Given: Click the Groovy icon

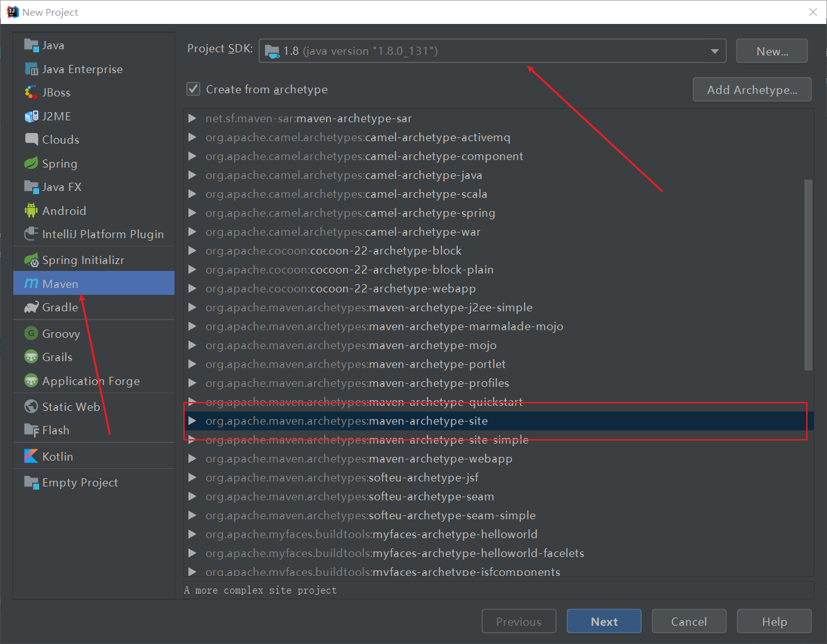Looking at the screenshot, I should pos(31,333).
